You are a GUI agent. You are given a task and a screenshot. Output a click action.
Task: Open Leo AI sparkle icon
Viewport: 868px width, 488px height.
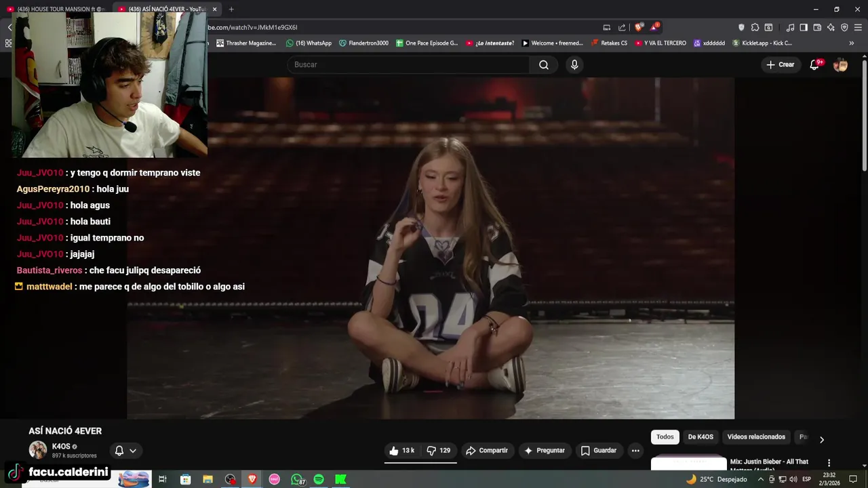[831, 27]
